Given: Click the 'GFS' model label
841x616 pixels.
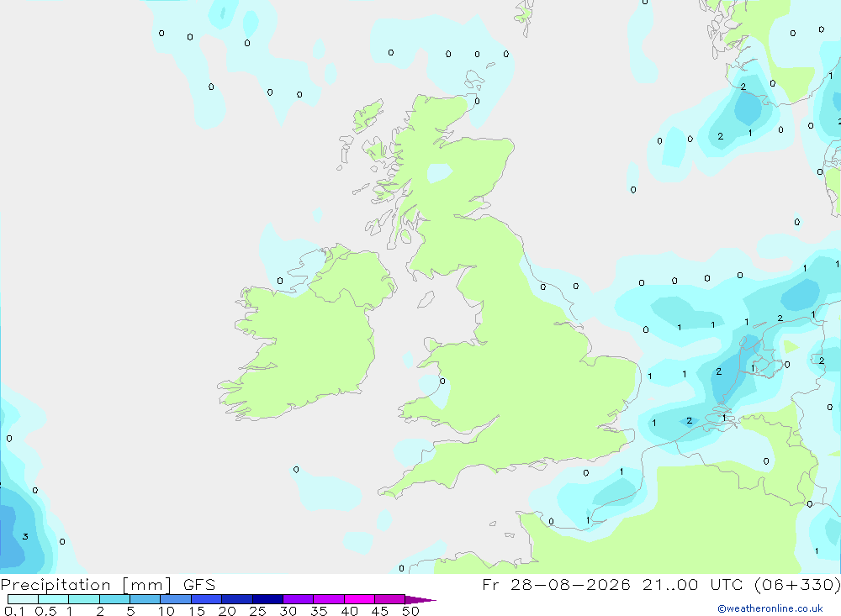Looking at the screenshot, I should 199,584.
